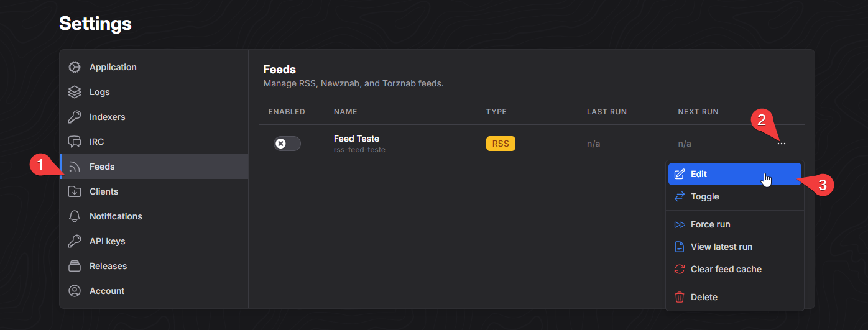Click the Notifications bell icon
The width and height of the screenshot is (868, 330).
click(75, 216)
